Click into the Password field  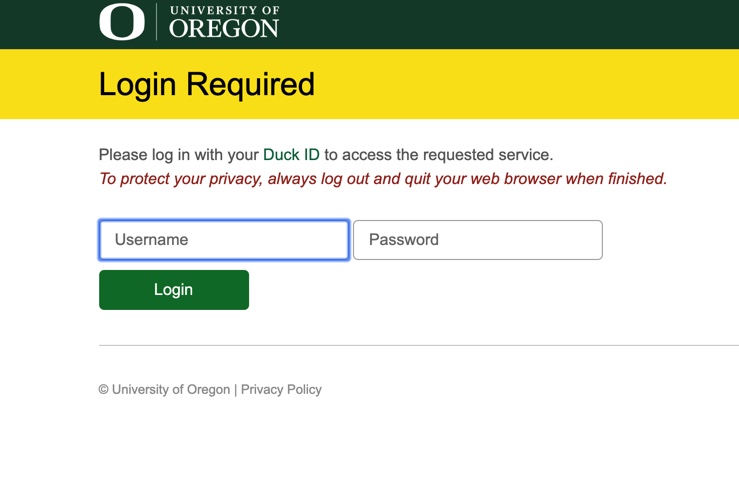(x=478, y=240)
